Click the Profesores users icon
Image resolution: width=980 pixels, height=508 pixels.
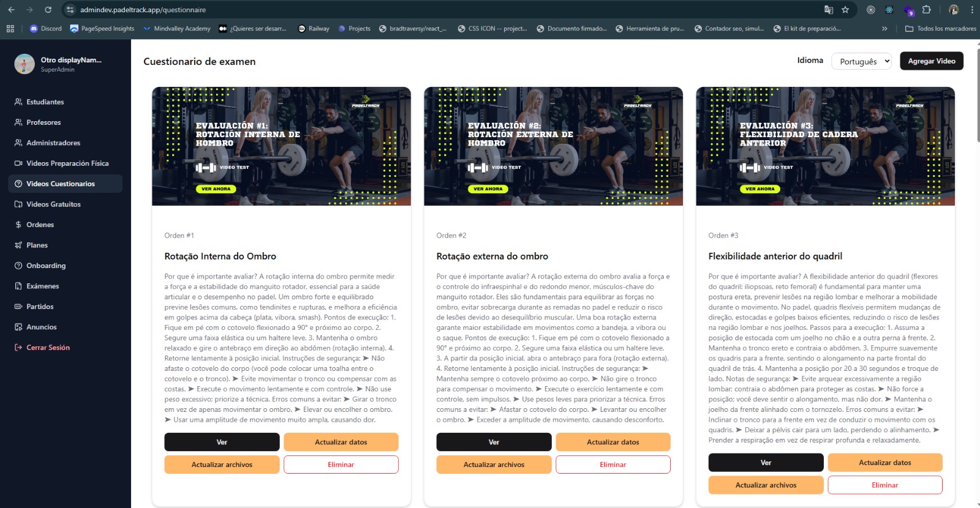point(18,122)
